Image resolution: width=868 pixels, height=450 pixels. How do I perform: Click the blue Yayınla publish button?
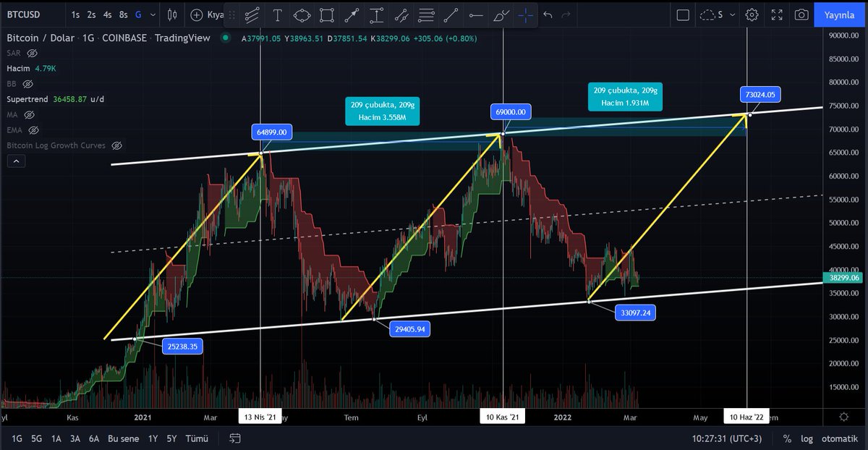(x=839, y=14)
